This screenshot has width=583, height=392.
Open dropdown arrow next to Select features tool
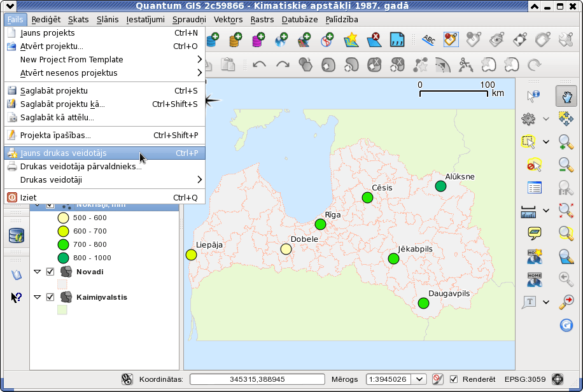click(546, 142)
